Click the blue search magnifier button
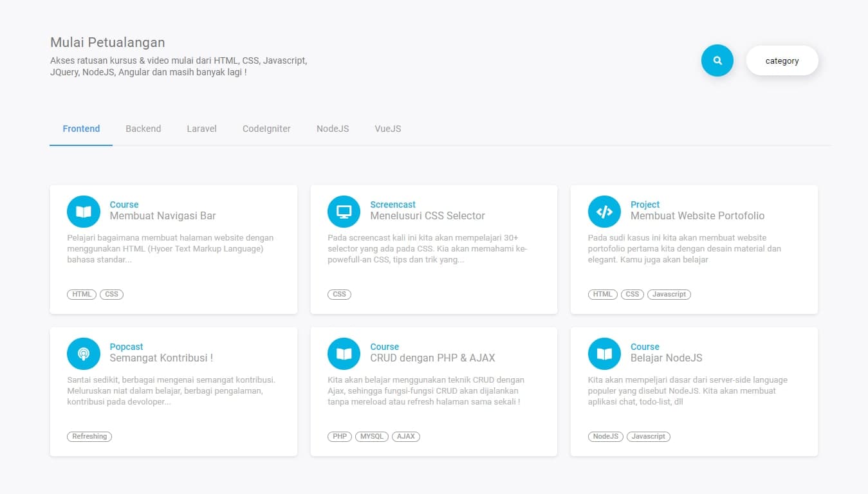The height and width of the screenshot is (494, 868). click(717, 60)
